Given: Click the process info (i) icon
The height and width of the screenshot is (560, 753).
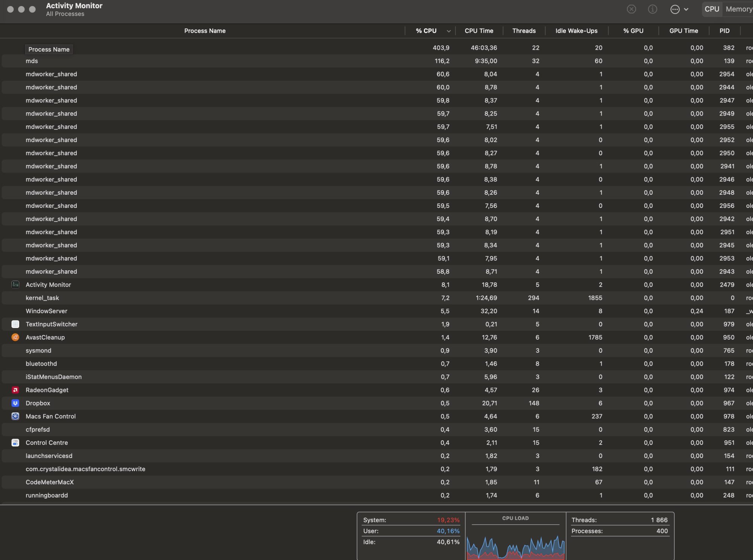Looking at the screenshot, I should pyautogui.click(x=652, y=9).
